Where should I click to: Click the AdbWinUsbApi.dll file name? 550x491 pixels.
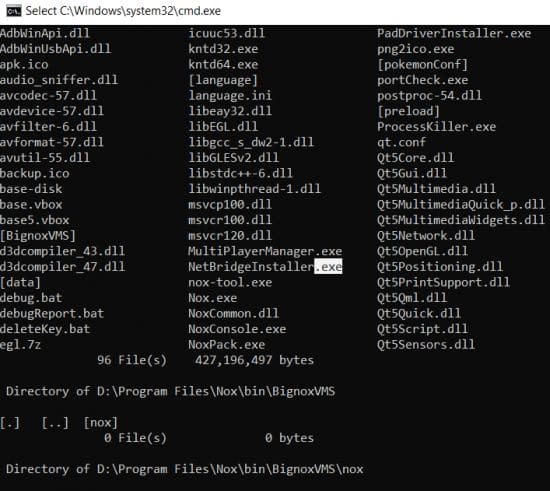tap(55, 49)
